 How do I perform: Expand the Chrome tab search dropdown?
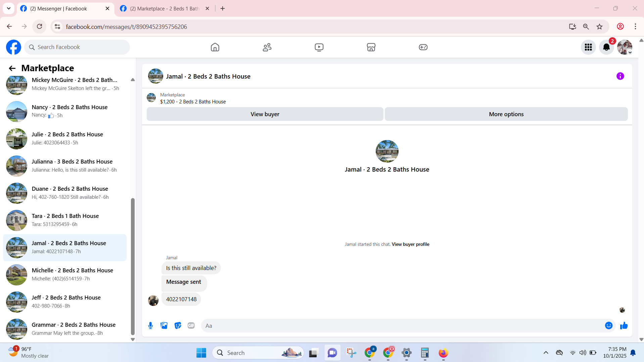pyautogui.click(x=9, y=8)
